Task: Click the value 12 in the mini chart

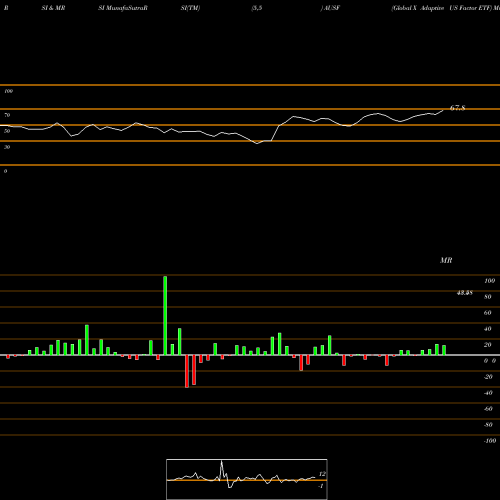Action: pos(322,474)
